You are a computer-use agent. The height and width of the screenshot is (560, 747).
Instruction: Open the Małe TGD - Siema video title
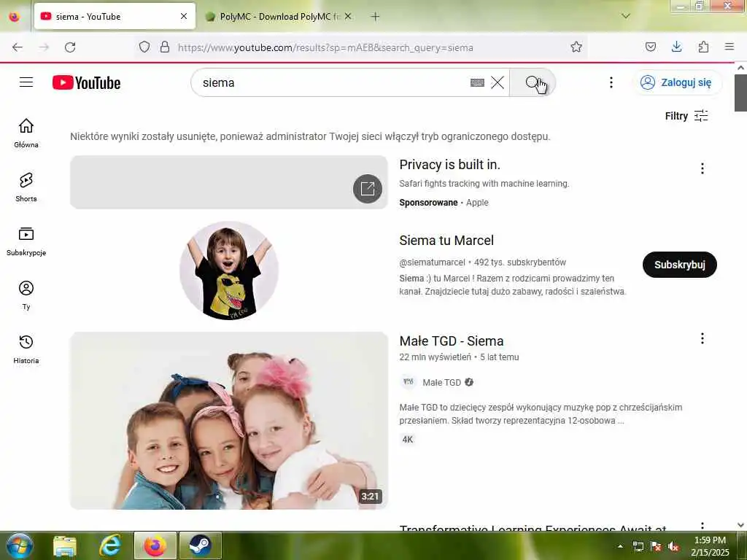tap(451, 341)
